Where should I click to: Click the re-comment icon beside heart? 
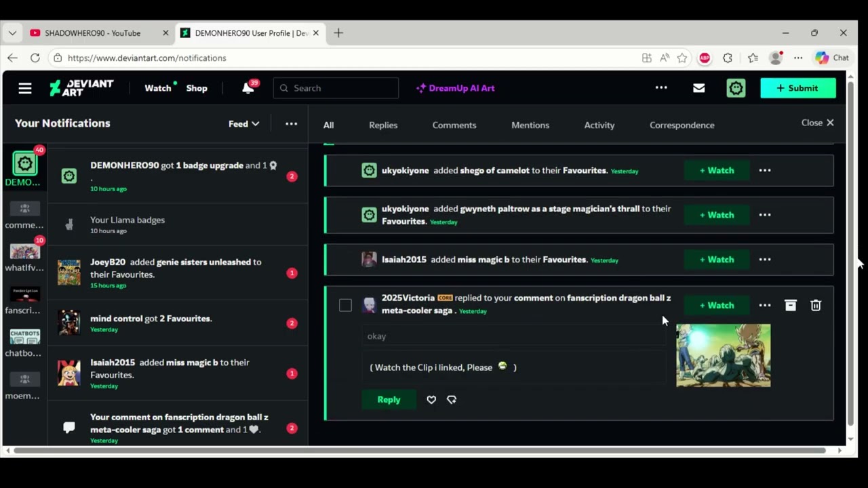click(x=452, y=400)
